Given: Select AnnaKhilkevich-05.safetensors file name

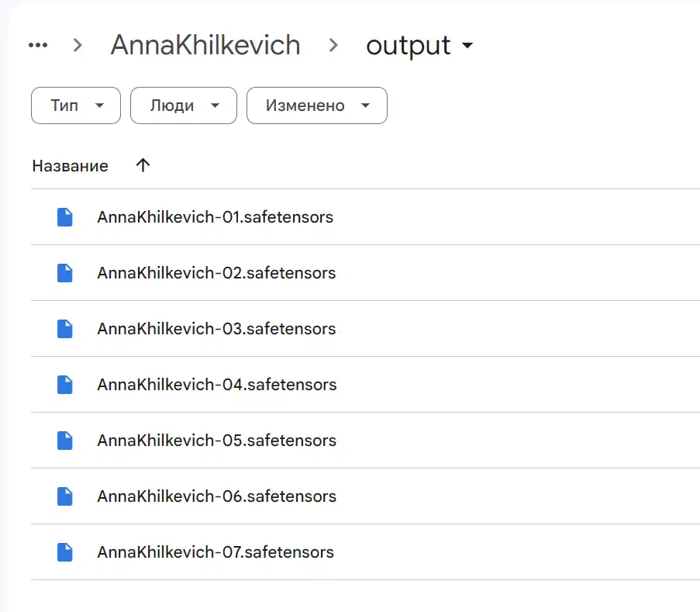Looking at the screenshot, I should pos(216,441).
